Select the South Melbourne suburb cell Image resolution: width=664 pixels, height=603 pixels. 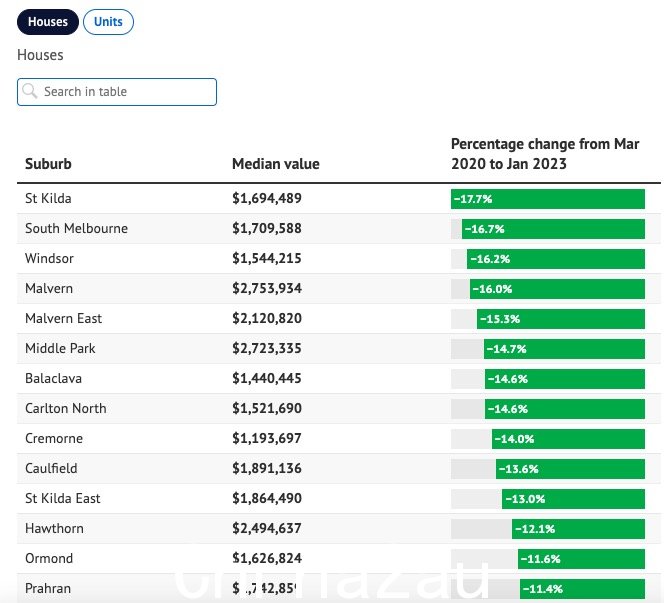(76, 228)
